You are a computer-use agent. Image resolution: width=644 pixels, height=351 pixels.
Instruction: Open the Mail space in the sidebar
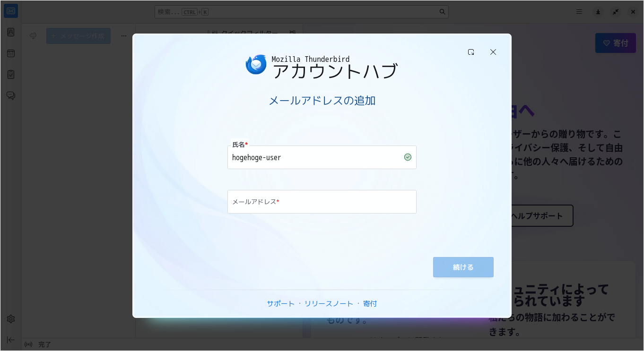pos(11,11)
